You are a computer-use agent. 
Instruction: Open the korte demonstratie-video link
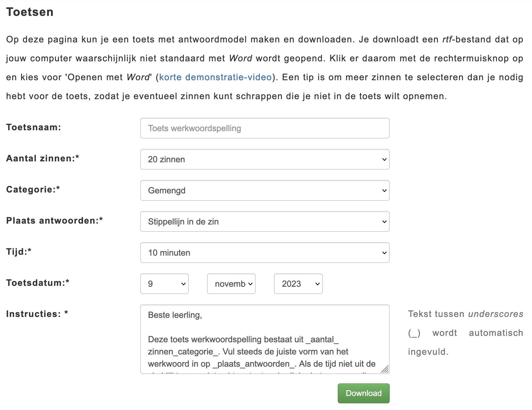(215, 77)
